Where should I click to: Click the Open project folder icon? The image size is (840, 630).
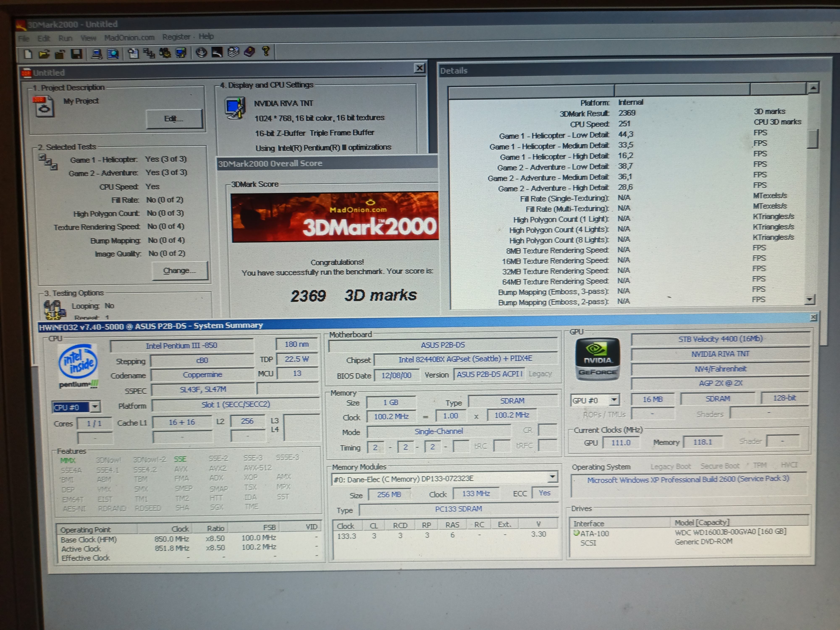[44, 54]
